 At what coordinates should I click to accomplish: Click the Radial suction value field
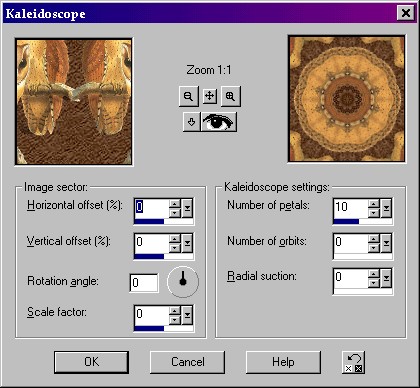(x=351, y=278)
